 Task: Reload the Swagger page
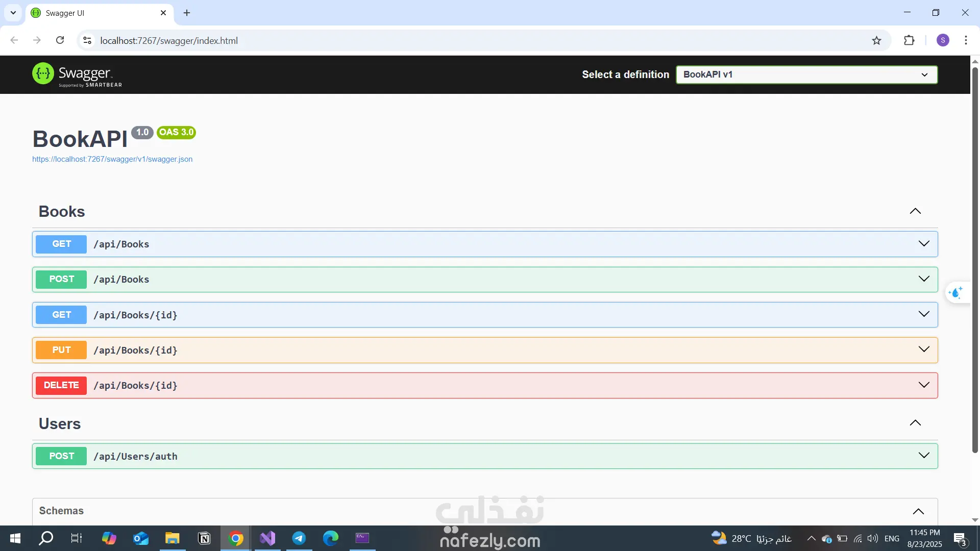[60, 41]
